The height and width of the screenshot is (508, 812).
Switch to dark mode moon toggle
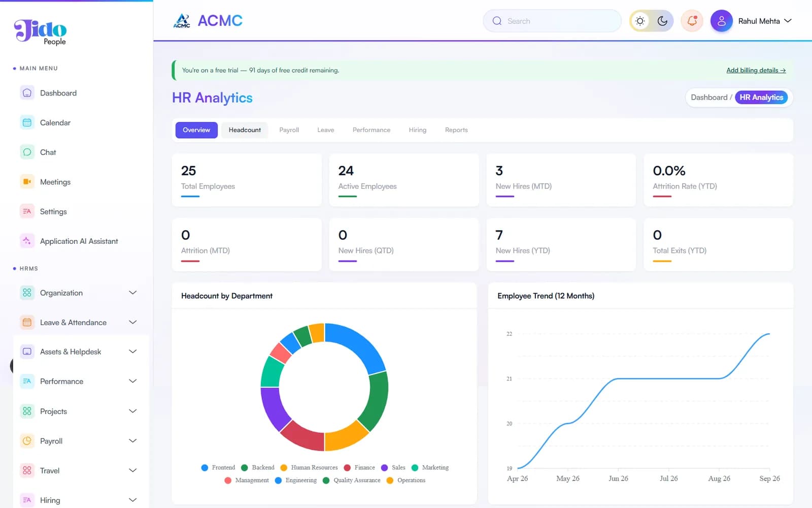[x=662, y=21]
